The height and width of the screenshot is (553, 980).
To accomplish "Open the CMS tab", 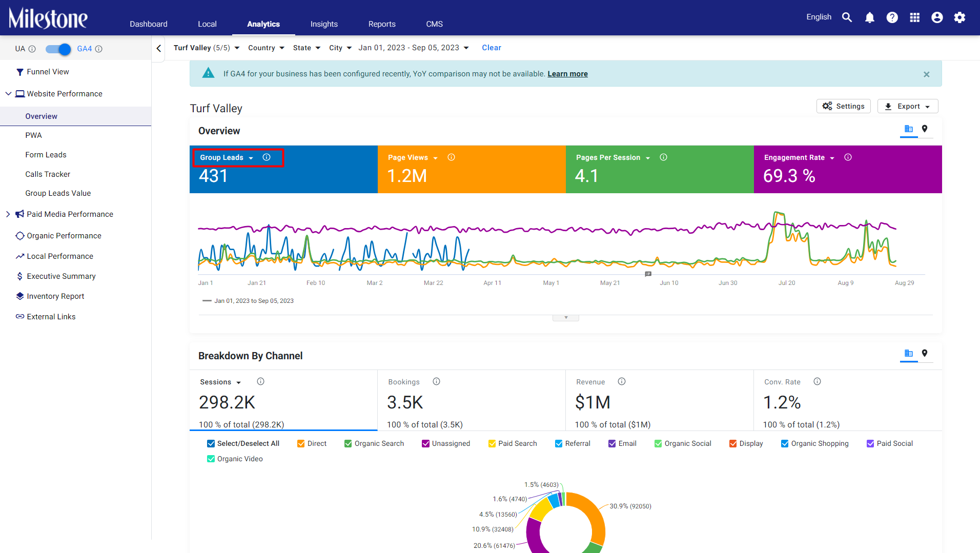I will point(435,24).
